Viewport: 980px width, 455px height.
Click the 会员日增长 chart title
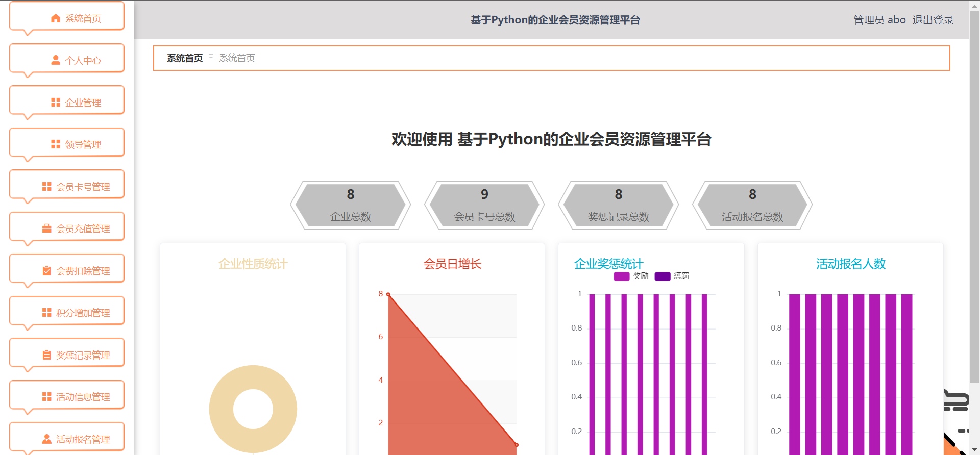click(x=452, y=264)
